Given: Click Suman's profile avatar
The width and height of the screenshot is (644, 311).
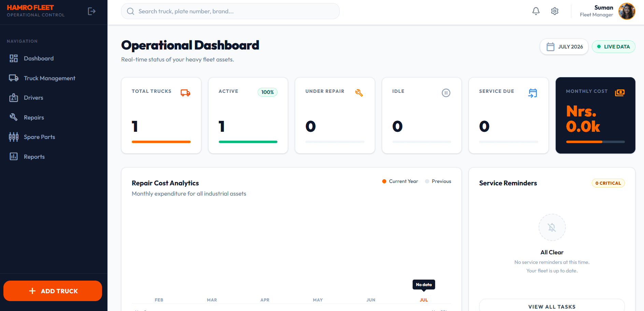Looking at the screenshot, I should 627,11.
